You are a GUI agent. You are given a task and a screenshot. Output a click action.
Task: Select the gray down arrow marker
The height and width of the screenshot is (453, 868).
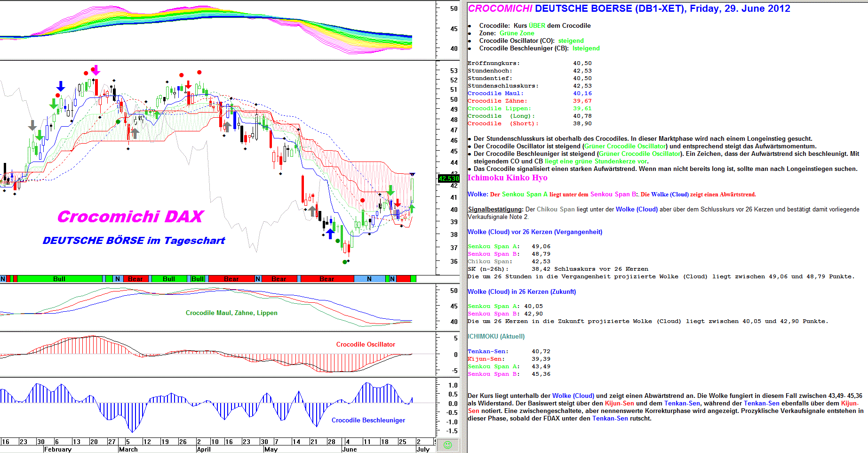click(32, 125)
